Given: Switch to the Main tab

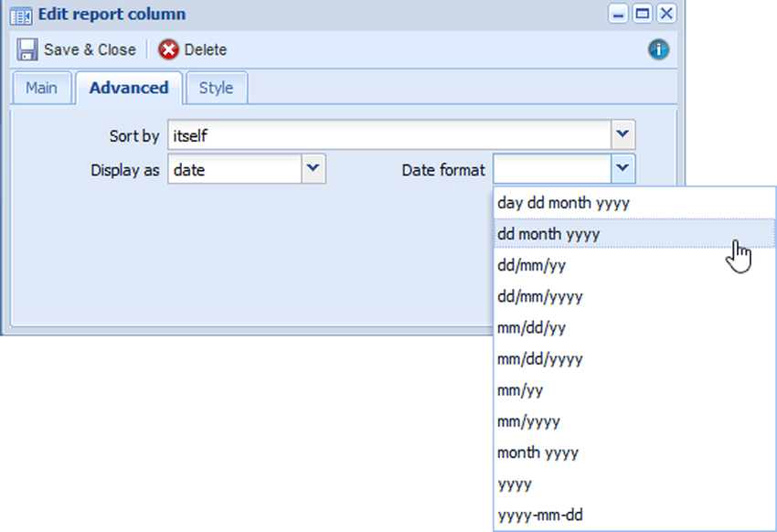Looking at the screenshot, I should [41, 88].
